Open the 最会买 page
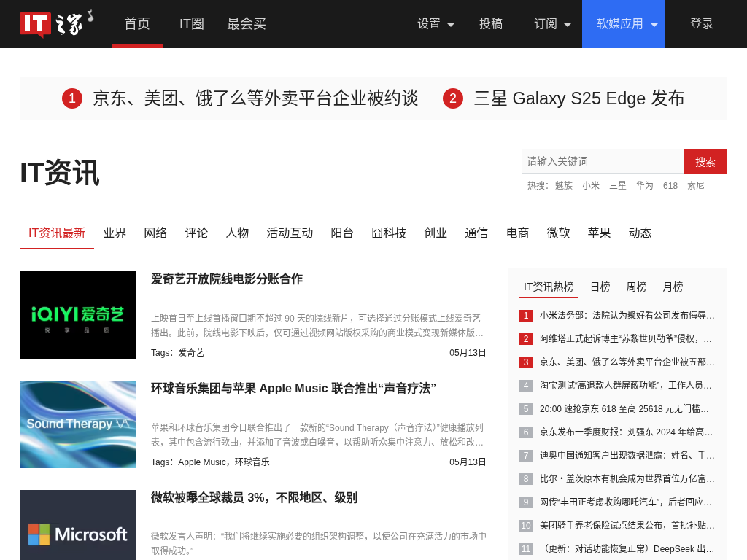 (x=247, y=24)
